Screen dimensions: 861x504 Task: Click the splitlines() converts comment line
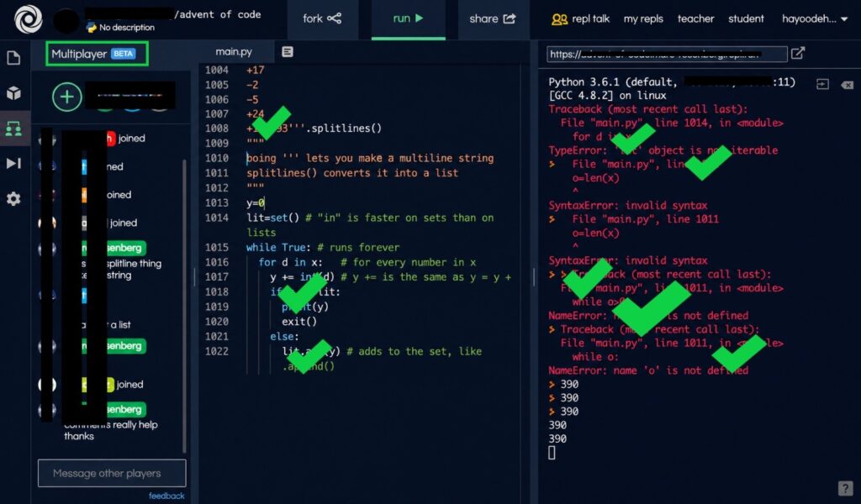click(x=352, y=173)
